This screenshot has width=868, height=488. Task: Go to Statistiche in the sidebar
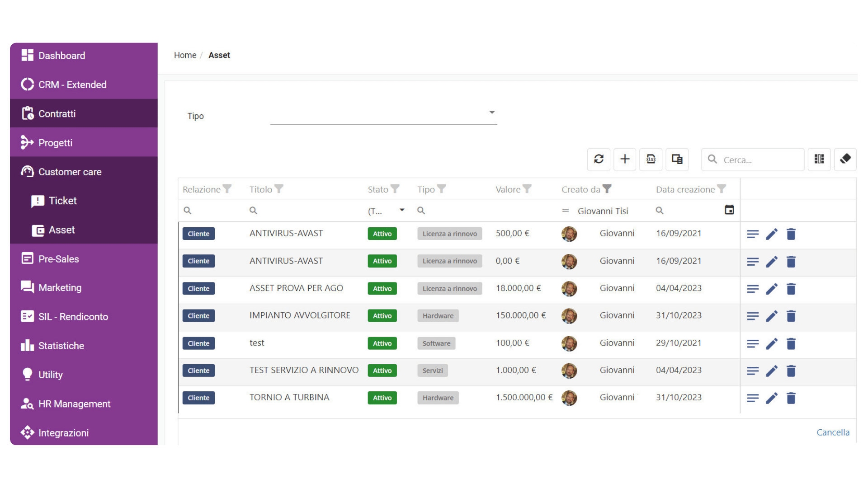tap(61, 346)
